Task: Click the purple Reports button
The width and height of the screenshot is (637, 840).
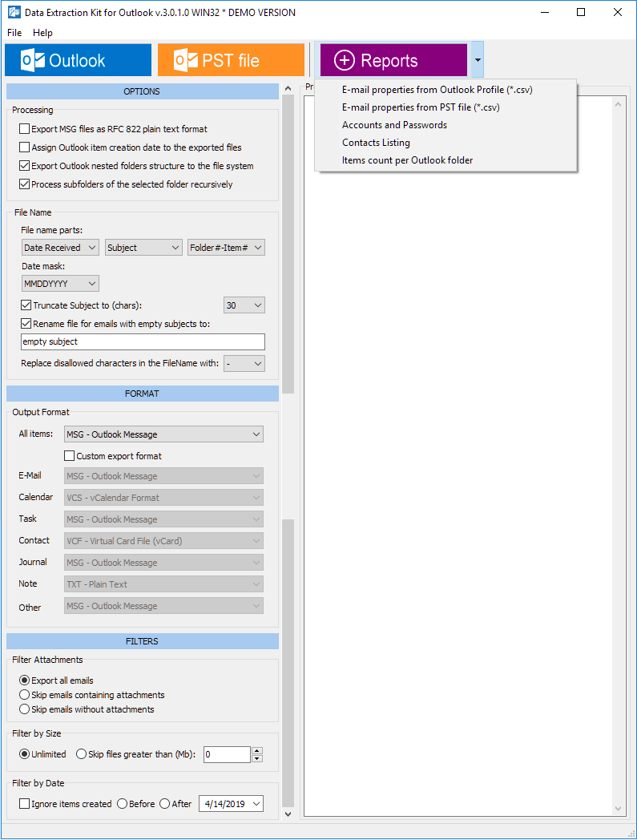Action: [393, 60]
